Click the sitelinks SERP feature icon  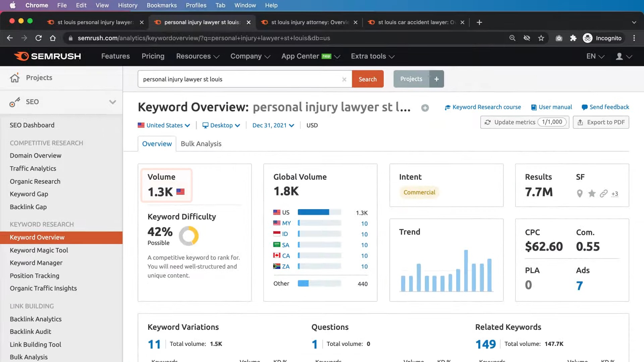(x=603, y=194)
